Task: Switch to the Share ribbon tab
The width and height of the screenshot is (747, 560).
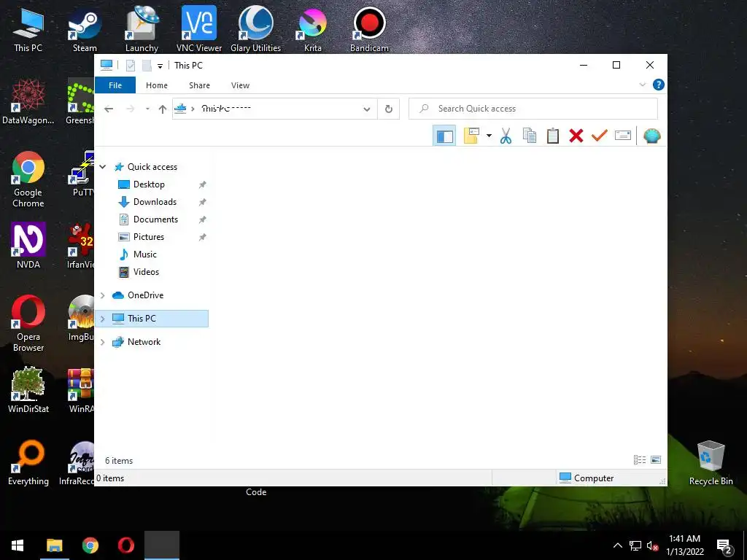Action: tap(199, 85)
